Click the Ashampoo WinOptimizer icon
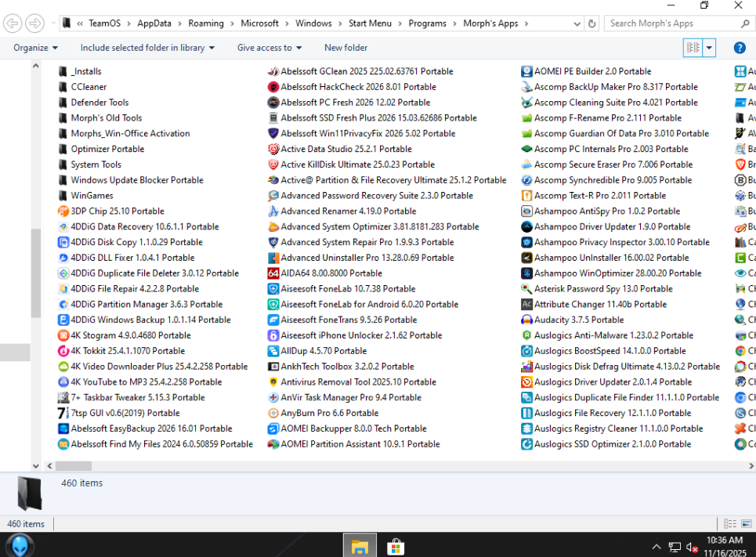 (x=526, y=273)
